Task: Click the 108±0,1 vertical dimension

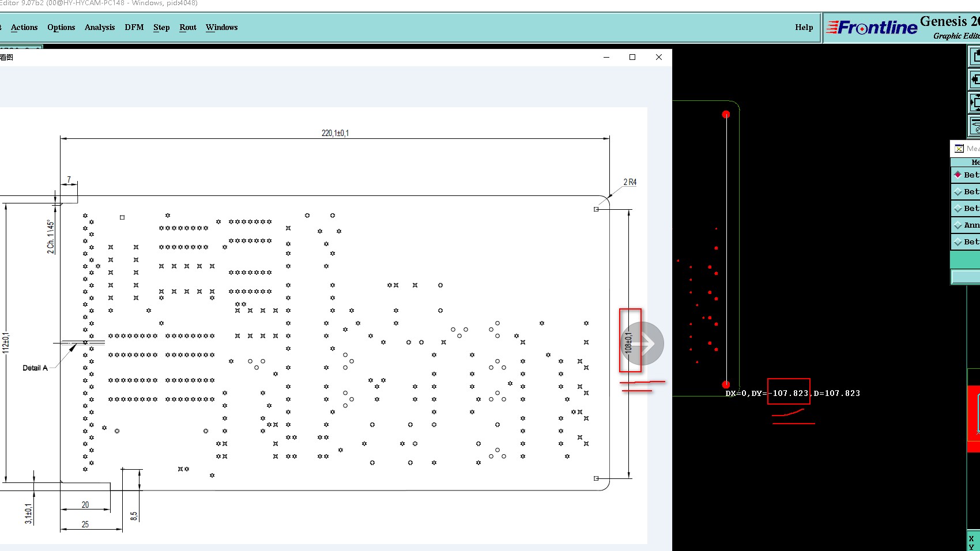Action: coord(628,342)
